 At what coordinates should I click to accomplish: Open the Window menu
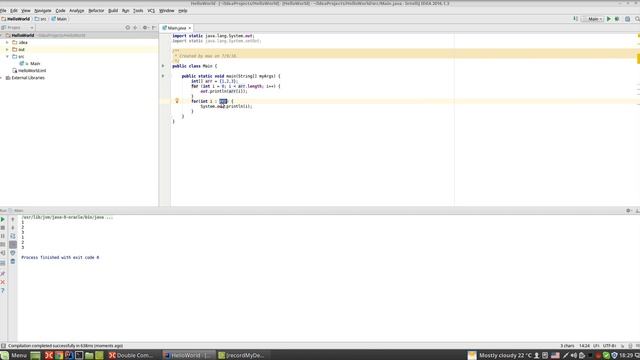pyautogui.click(x=167, y=11)
